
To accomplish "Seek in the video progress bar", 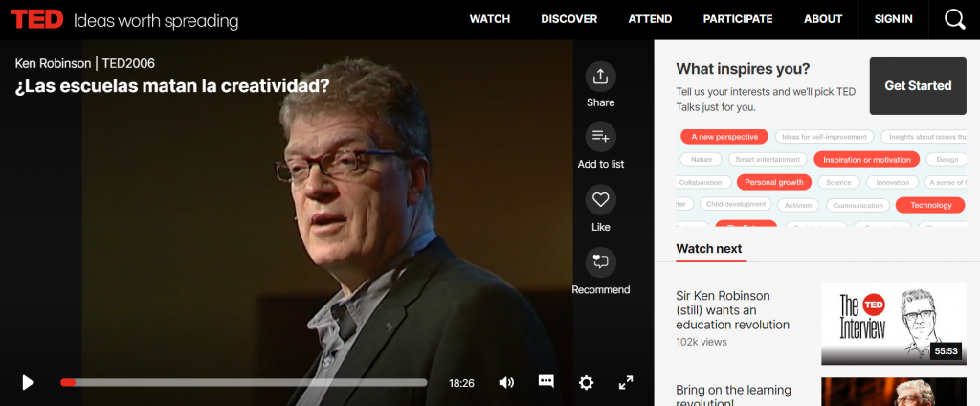I will pos(244,383).
